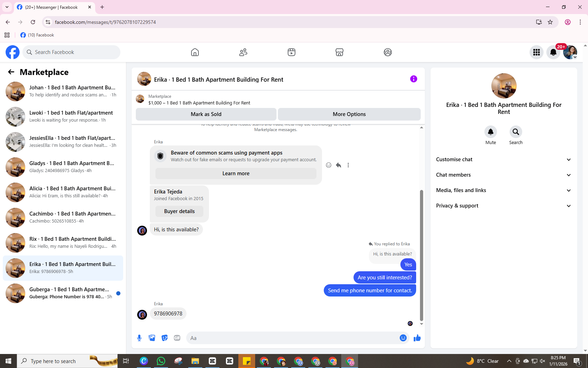
Task: Expand the Privacy & support section
Action: click(504, 206)
